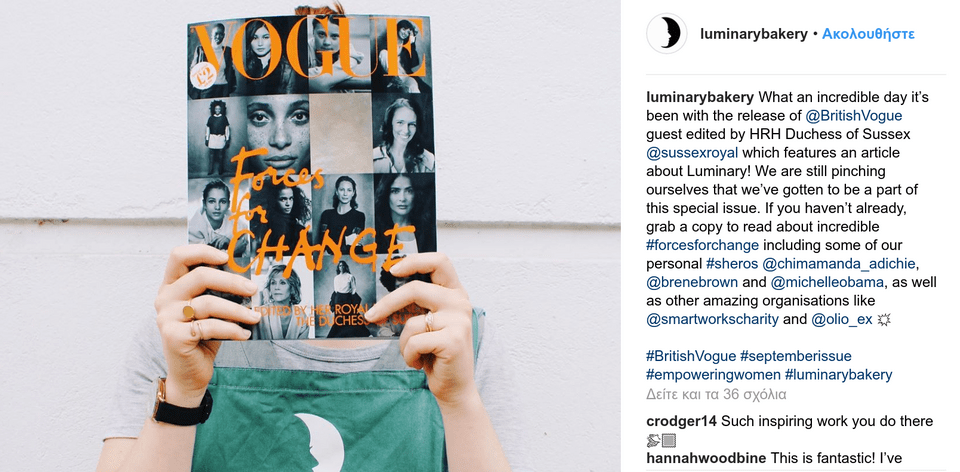
Task: Open the @olio_ex mention
Action: click(842, 320)
